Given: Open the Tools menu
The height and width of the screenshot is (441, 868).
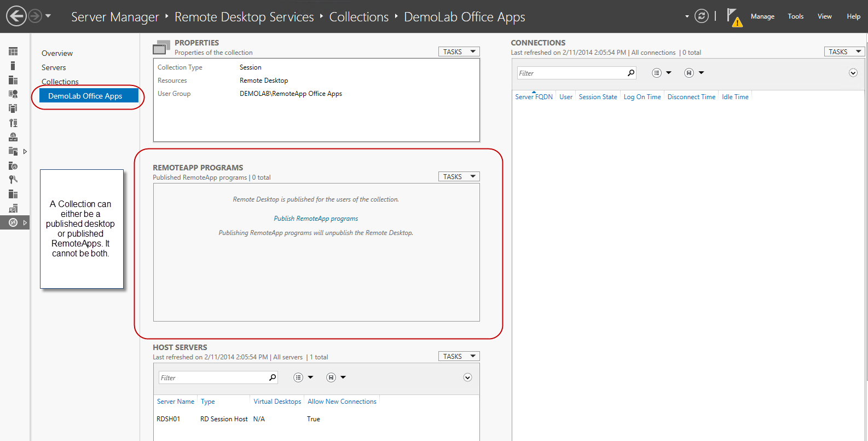Looking at the screenshot, I should pos(795,16).
